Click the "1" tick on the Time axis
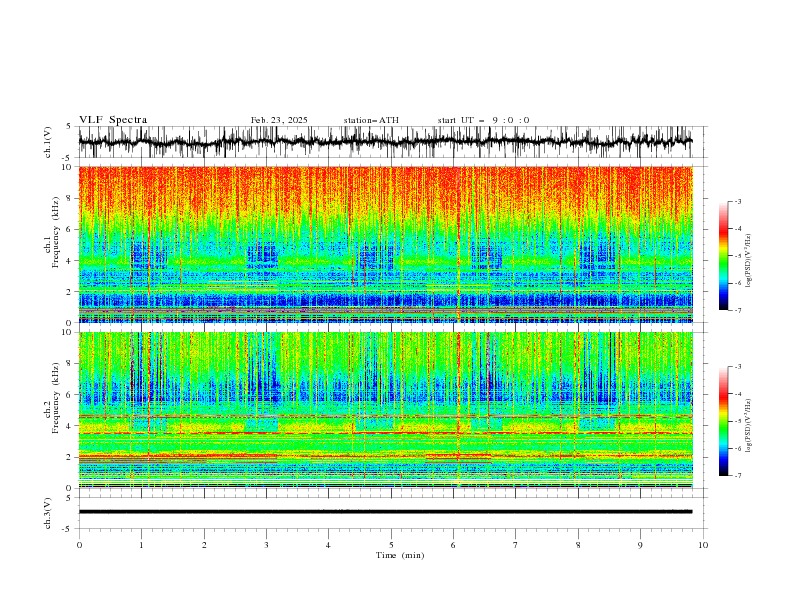 (141, 545)
